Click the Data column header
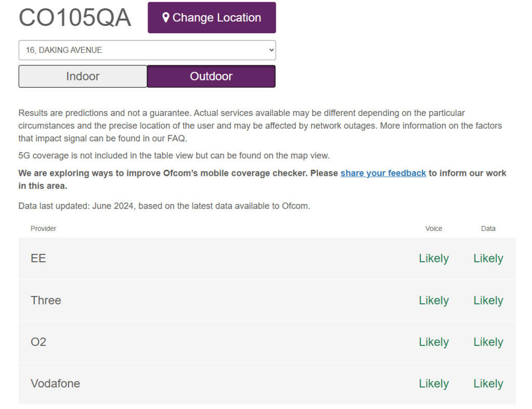This screenshot has height=409, width=532. click(x=488, y=228)
